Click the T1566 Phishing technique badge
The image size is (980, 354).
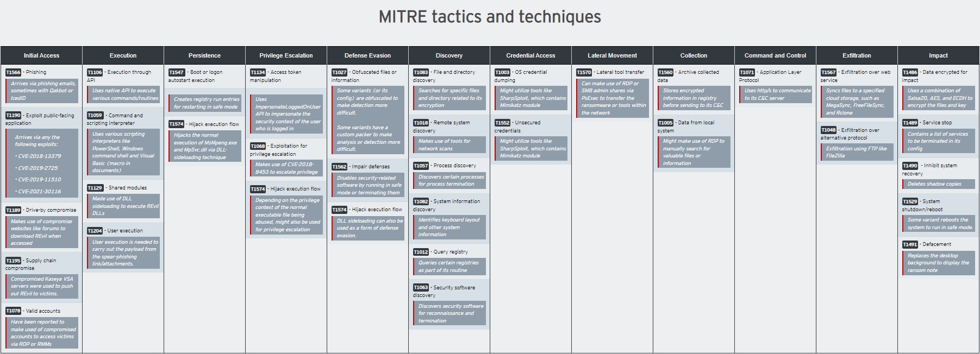click(x=13, y=72)
